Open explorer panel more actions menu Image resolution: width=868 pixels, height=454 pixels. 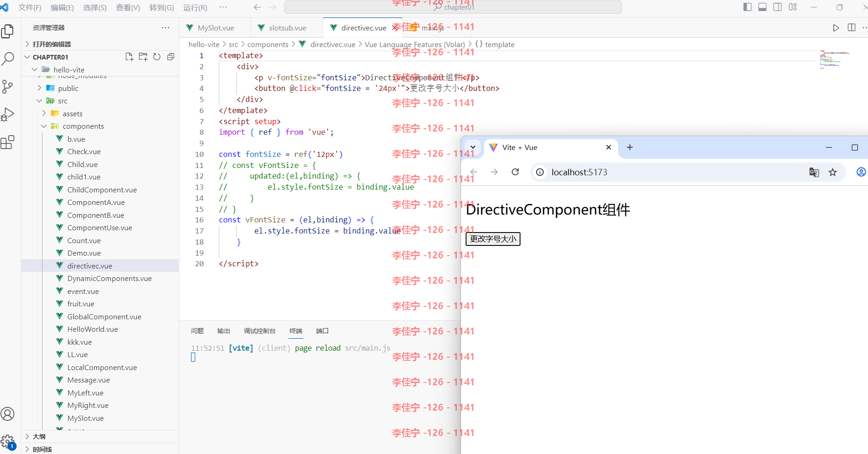point(166,28)
